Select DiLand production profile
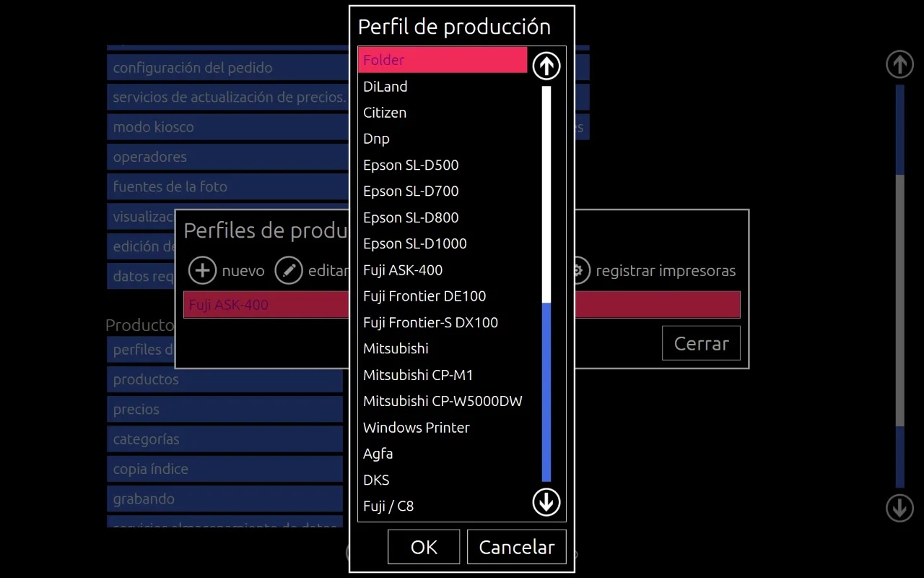The width and height of the screenshot is (924, 578). click(443, 87)
